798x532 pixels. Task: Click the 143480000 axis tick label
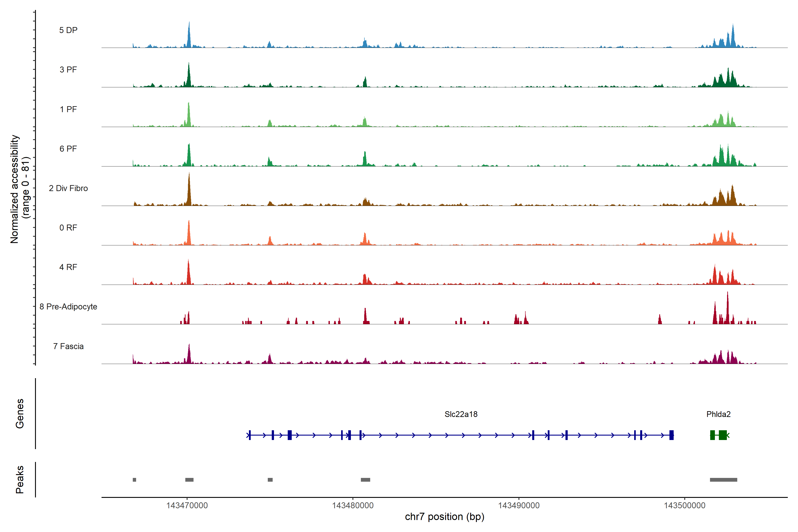(x=353, y=506)
